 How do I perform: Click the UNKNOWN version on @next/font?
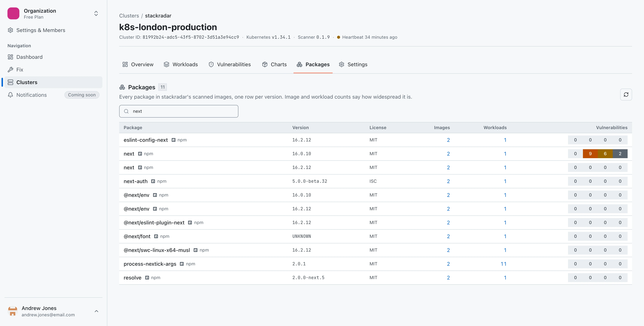(302, 236)
